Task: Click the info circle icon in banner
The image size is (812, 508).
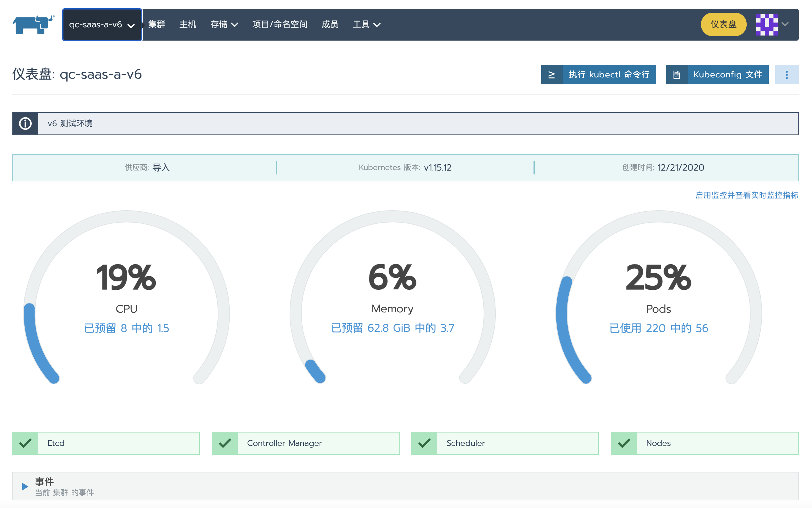Action: tap(25, 124)
